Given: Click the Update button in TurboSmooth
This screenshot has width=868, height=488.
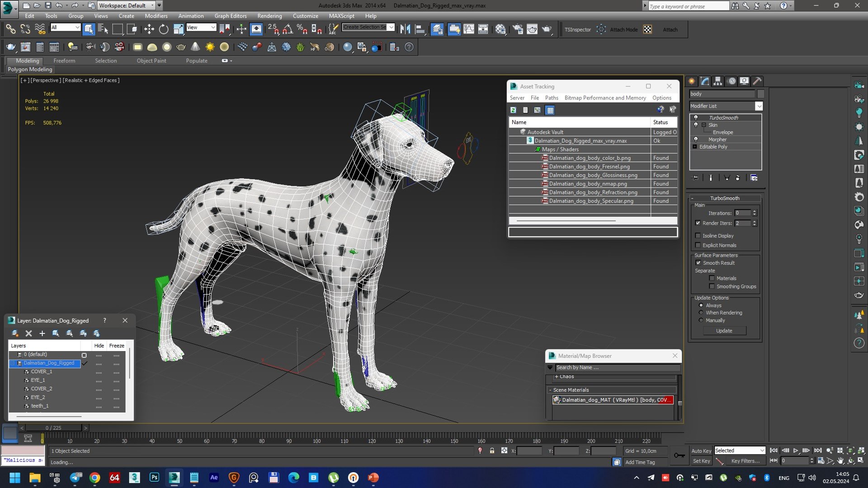Looking at the screenshot, I should click(x=724, y=331).
